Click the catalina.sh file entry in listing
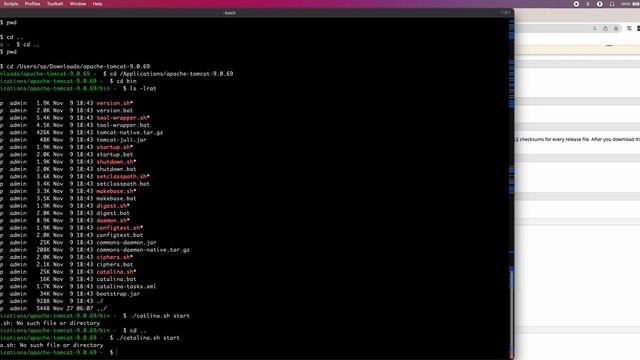Image resolution: width=640 pixels, height=360 pixels. [x=116, y=272]
